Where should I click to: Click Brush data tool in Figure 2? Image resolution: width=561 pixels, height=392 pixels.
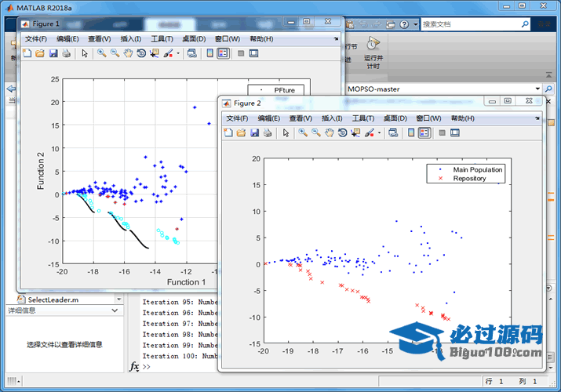pyautogui.click(x=370, y=133)
